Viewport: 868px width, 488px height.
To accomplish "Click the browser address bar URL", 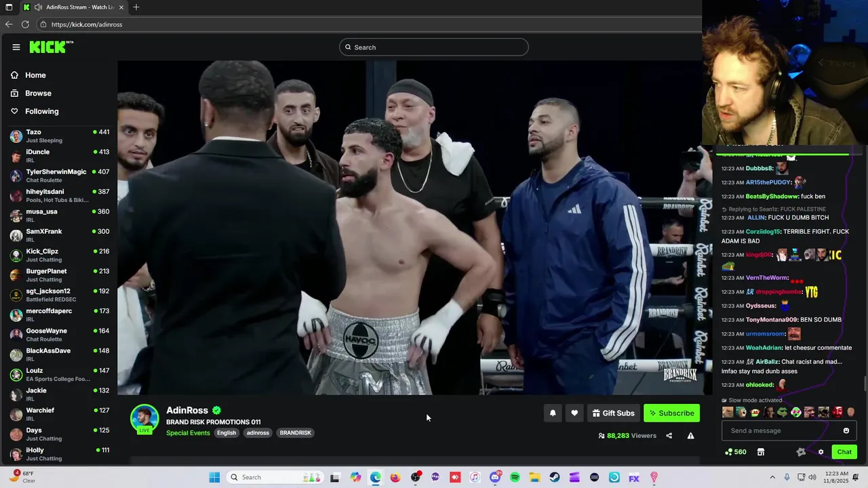I will 87,24.
